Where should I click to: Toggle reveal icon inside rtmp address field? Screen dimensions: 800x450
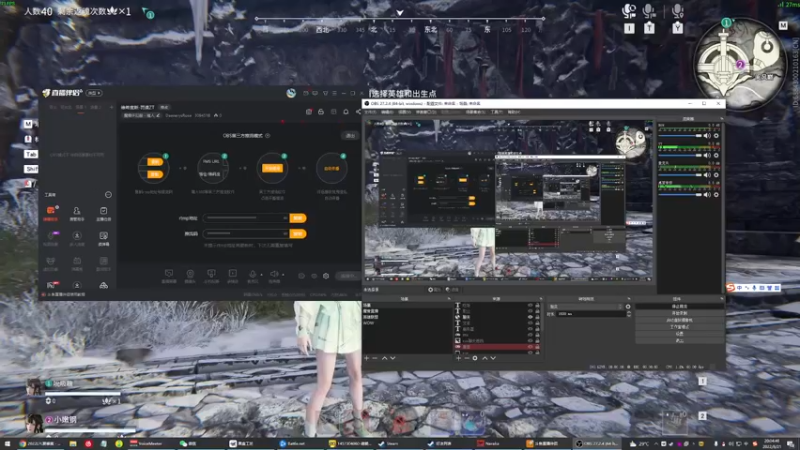(x=285, y=218)
